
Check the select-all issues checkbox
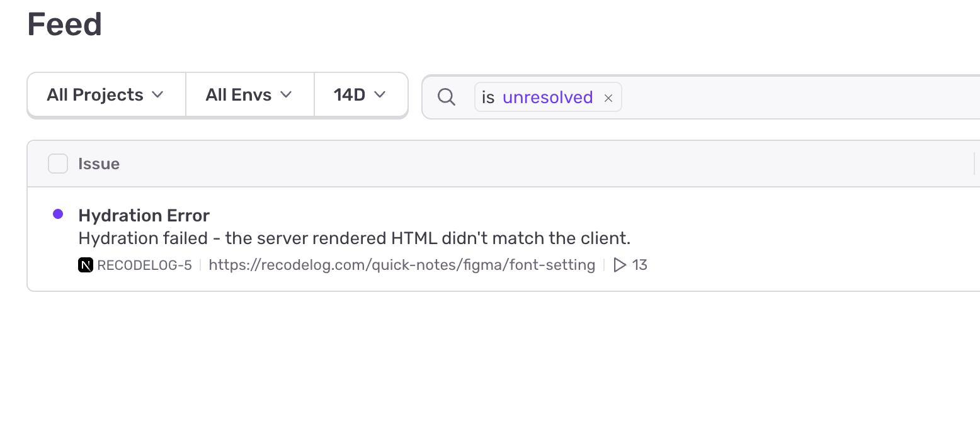coord(58,164)
